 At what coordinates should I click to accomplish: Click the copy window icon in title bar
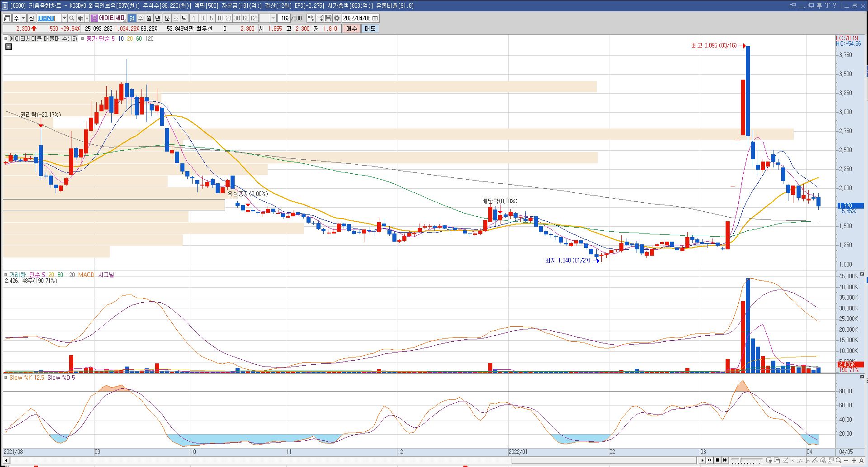(811, 5)
